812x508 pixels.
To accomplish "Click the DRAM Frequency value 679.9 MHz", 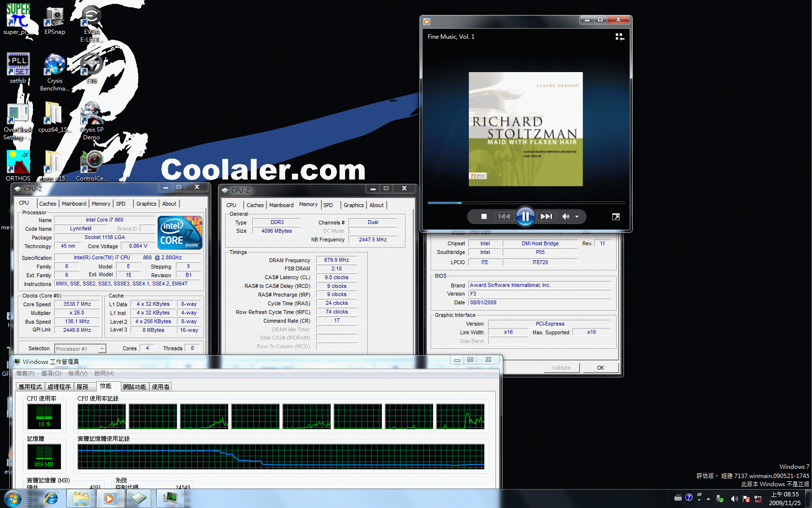I will tap(336, 260).
